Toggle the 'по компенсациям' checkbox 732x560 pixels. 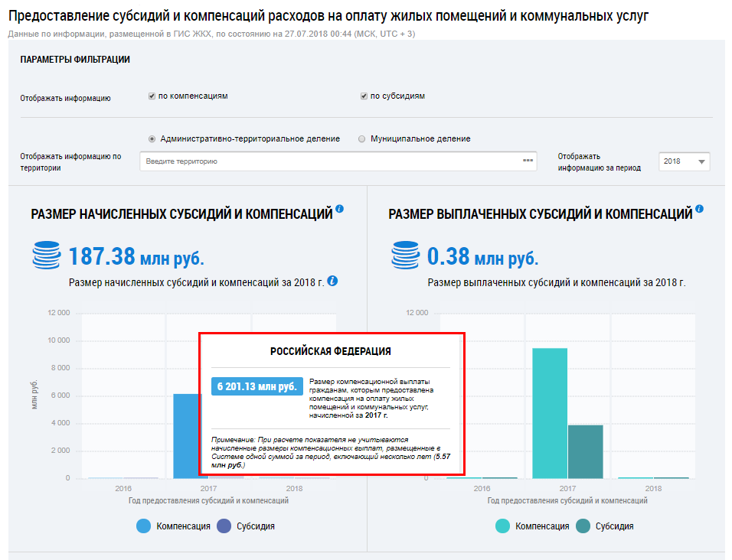pos(152,96)
